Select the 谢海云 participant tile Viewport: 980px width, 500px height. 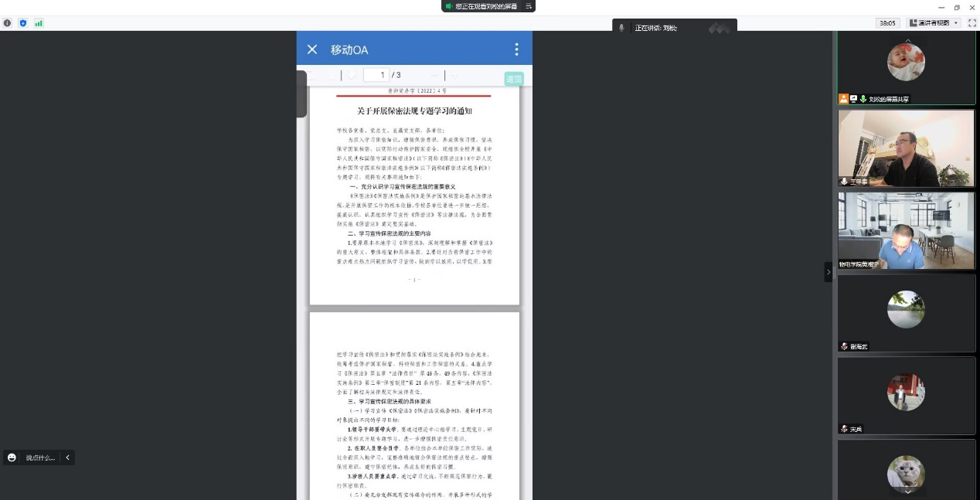click(906, 313)
